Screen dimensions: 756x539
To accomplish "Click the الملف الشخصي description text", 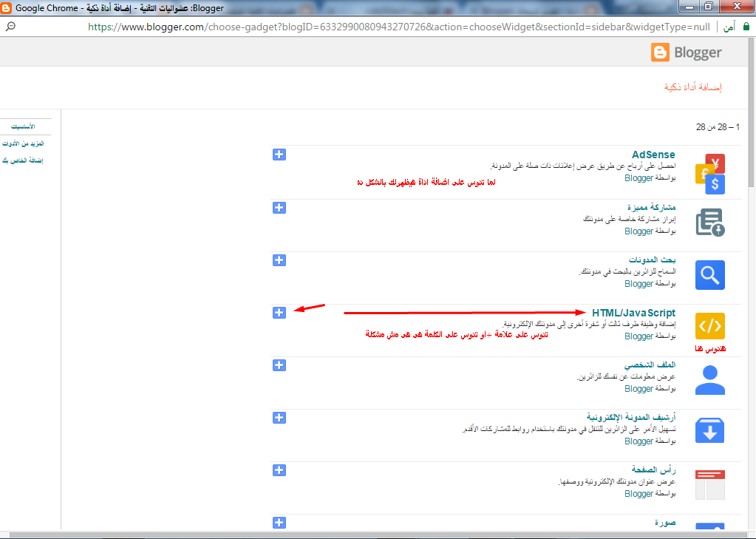I will click(626, 376).
